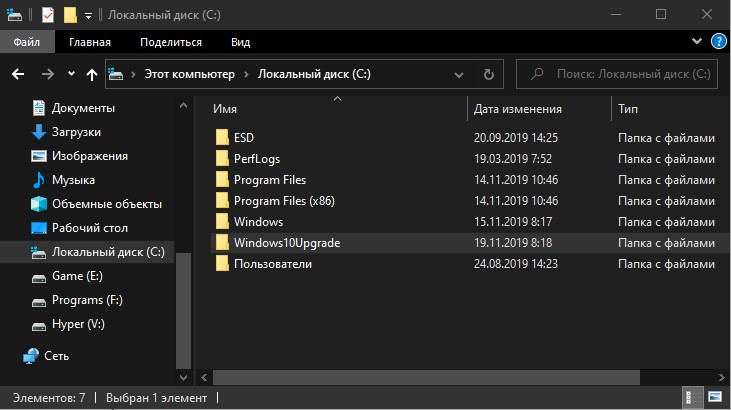Select the Program Files folder

[269, 180]
